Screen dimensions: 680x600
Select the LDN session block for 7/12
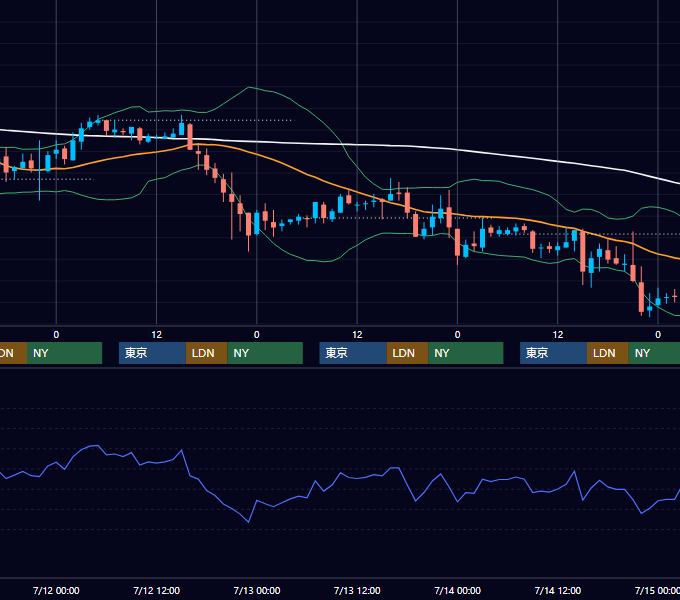point(206,353)
